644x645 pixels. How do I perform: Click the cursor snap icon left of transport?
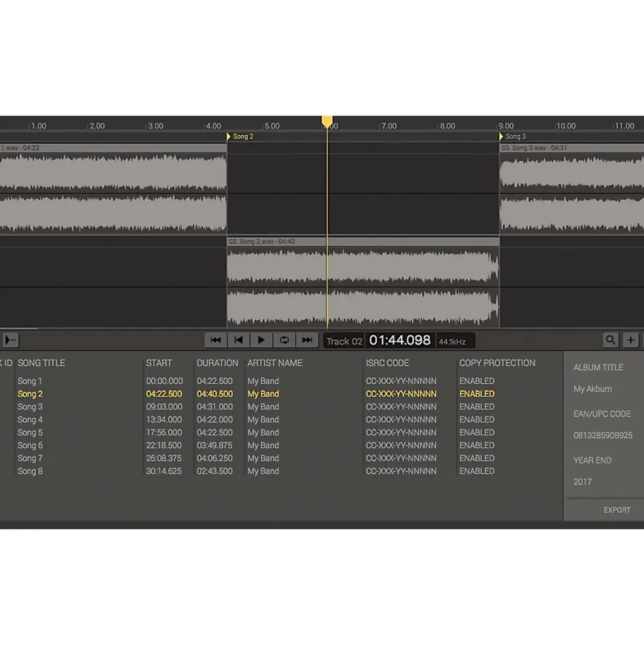[10, 341]
